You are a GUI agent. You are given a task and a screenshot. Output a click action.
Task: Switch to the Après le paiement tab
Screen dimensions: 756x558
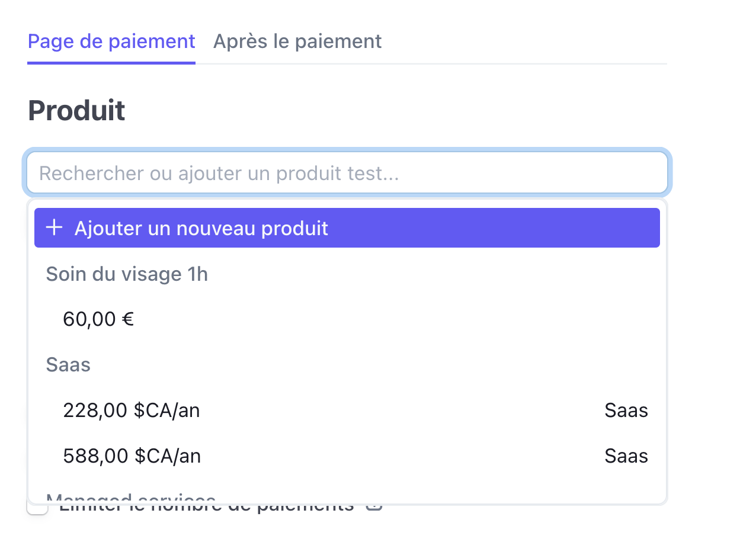297,41
